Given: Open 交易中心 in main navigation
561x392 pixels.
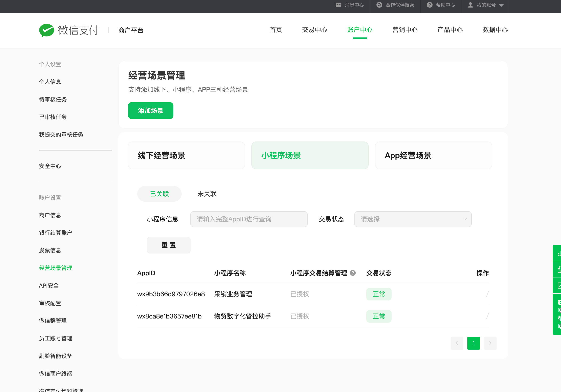Looking at the screenshot, I should click(x=314, y=30).
